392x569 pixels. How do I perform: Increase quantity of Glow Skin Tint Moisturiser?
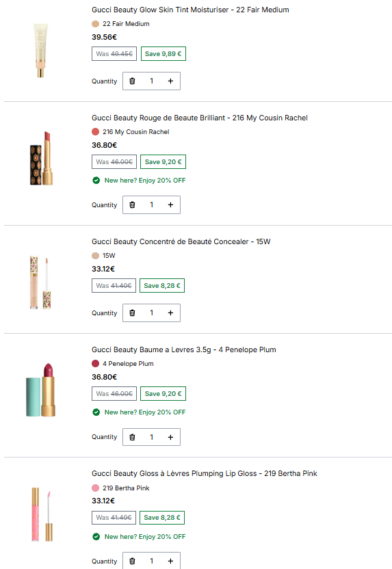[170, 81]
